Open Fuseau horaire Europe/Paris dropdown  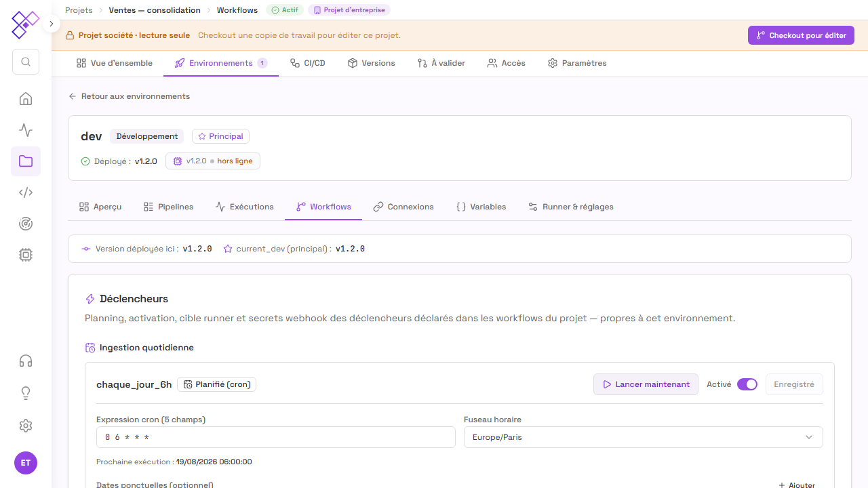(644, 437)
